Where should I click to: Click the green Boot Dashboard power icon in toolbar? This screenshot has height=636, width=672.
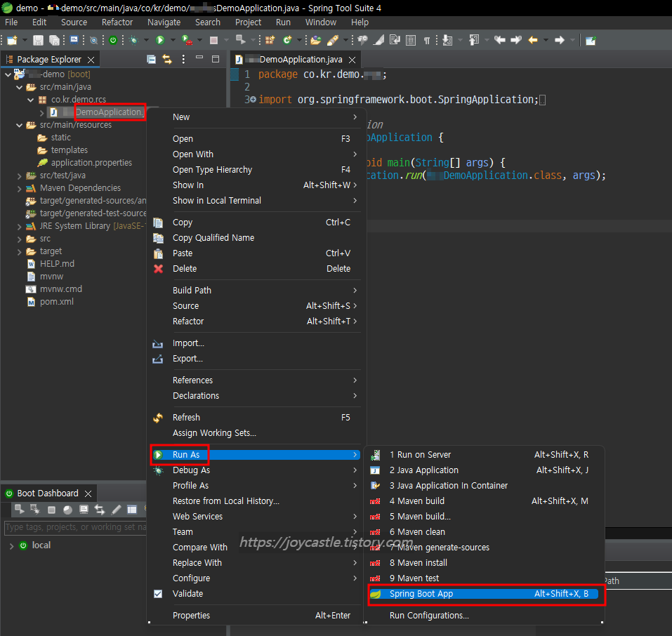tap(113, 40)
